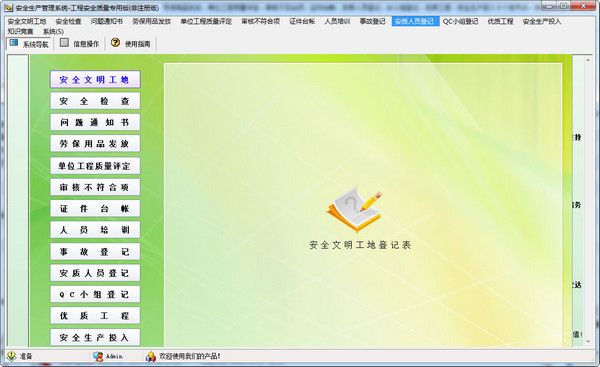Image resolution: width=600 pixels, height=367 pixels.
Task: Click the scroll down arrow on right scrollbar
Action: tap(588, 342)
